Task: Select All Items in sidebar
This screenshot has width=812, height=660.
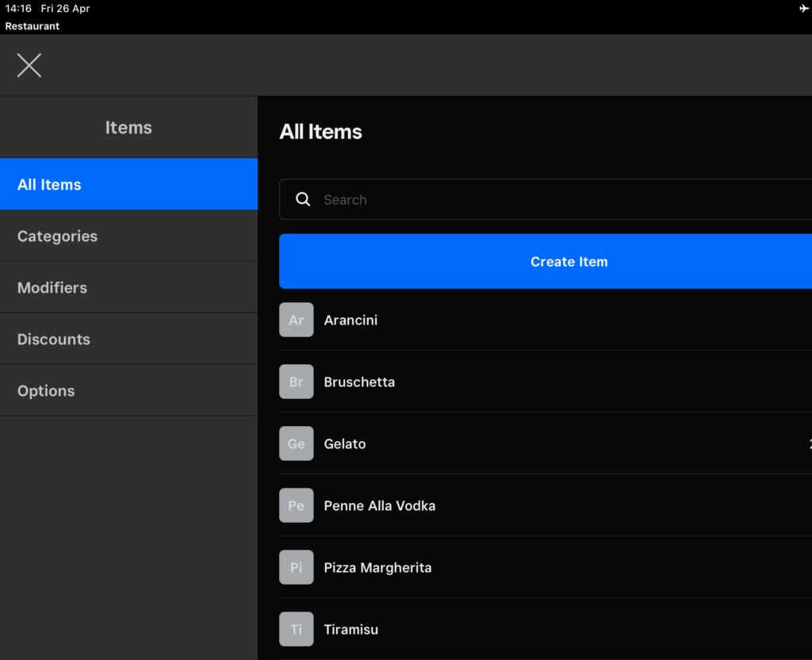Action: coord(128,185)
